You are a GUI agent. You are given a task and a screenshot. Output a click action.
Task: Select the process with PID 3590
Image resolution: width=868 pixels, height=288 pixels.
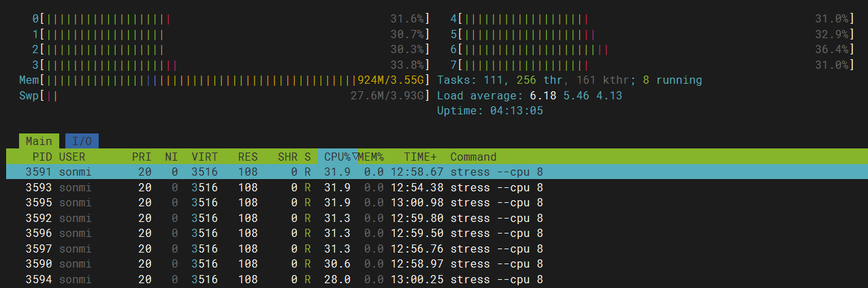pos(272,263)
